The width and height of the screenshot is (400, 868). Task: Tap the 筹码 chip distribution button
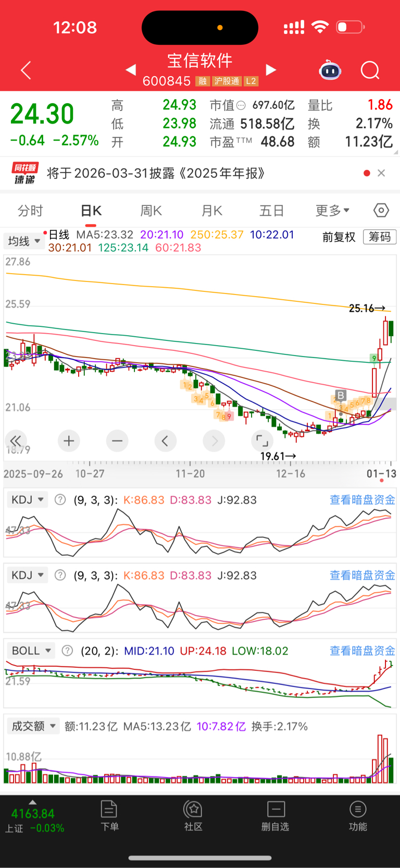(380, 237)
